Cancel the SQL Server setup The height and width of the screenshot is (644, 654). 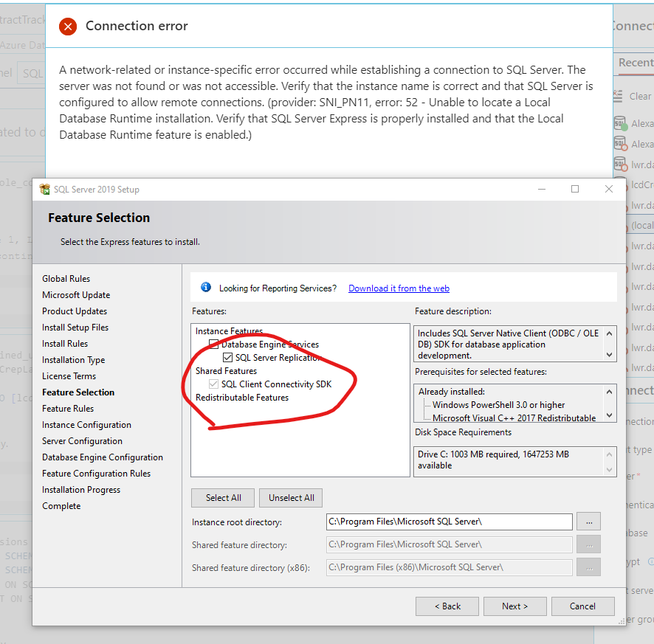(x=582, y=606)
